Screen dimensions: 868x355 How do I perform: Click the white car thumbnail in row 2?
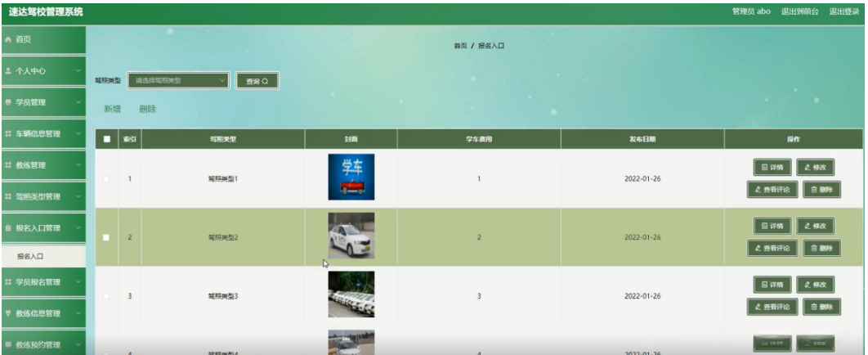[x=351, y=236]
